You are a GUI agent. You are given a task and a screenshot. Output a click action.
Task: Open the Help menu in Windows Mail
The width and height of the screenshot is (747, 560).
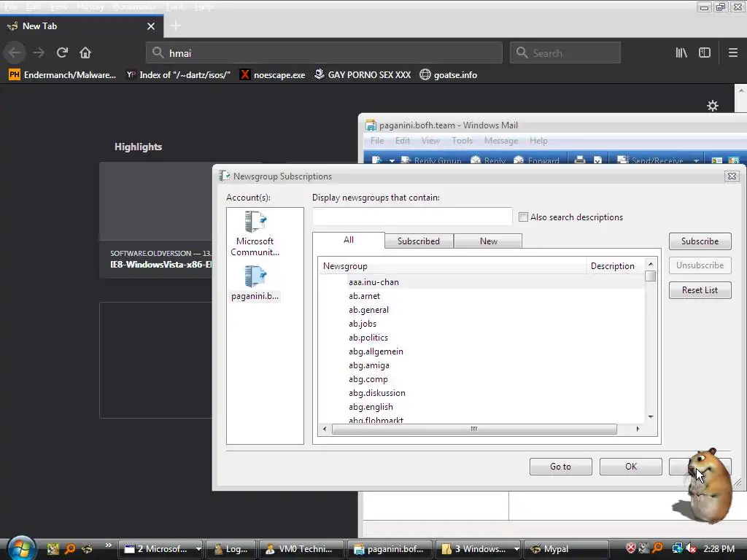(x=538, y=141)
